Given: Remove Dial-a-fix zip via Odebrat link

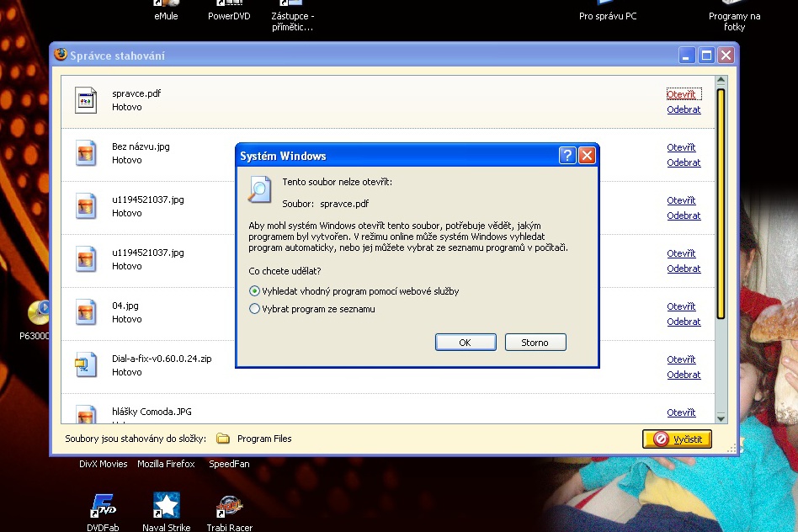Looking at the screenshot, I should click(684, 375).
